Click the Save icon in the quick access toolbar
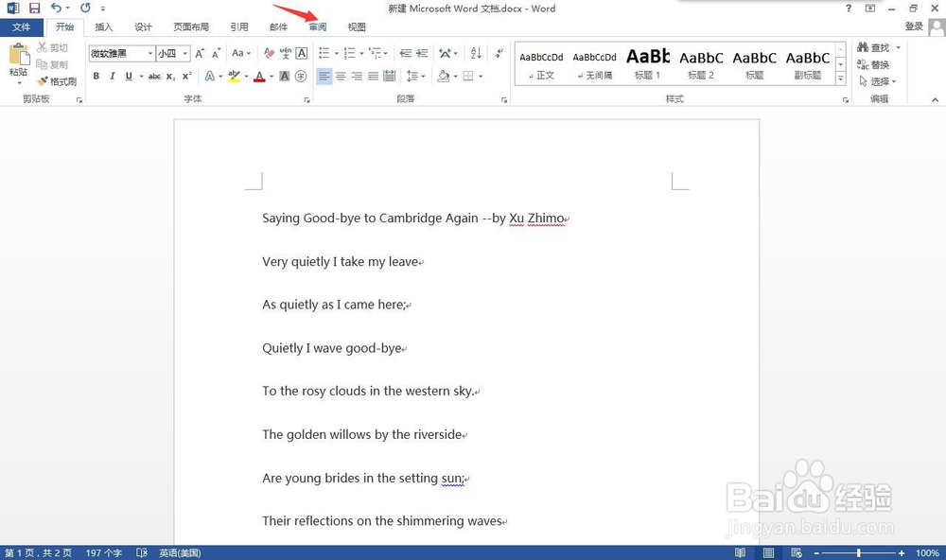This screenshot has height=560, width=946. [34, 9]
